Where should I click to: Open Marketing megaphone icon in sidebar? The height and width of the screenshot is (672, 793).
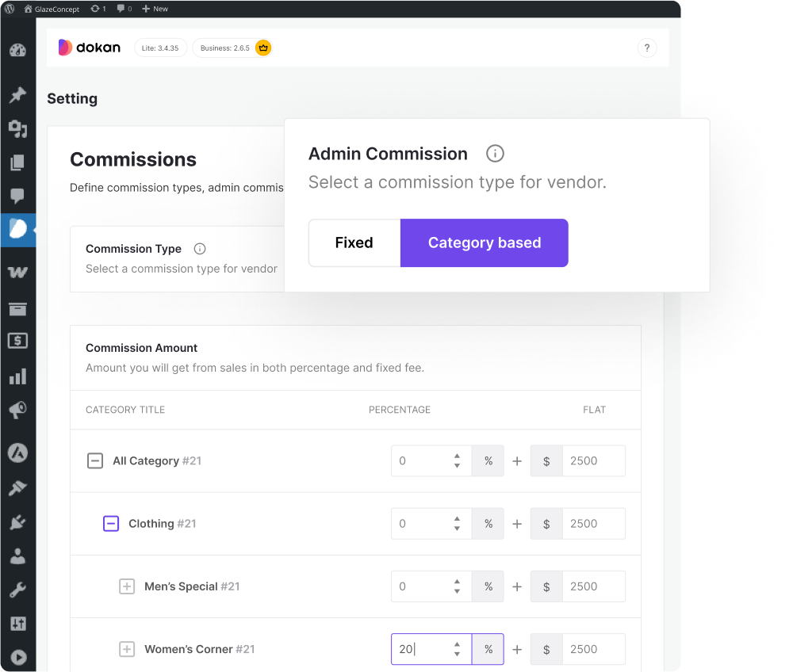click(x=17, y=410)
